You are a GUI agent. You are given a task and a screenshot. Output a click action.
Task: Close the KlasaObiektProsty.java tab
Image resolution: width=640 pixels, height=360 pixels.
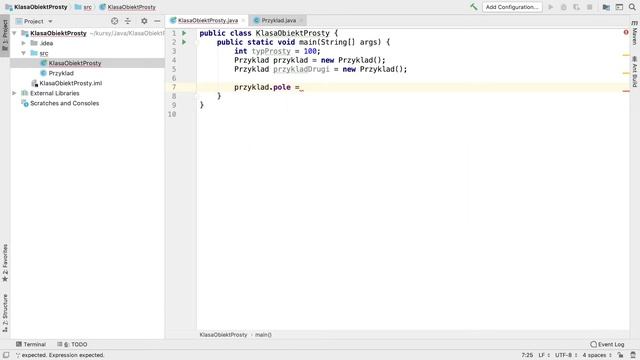click(243, 20)
